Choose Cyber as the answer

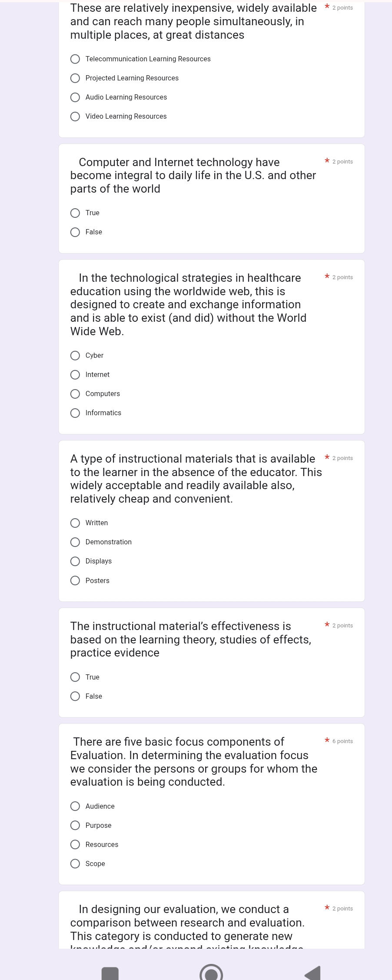tap(75, 356)
